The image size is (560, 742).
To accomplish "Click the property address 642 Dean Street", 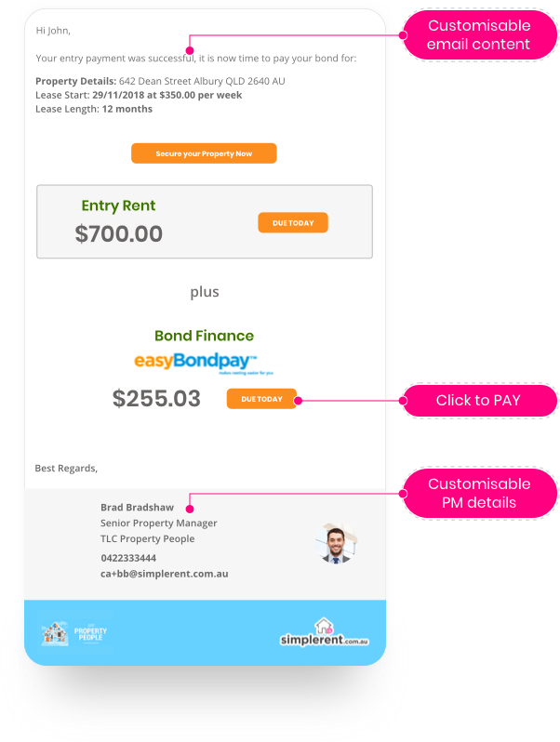I will coord(202,81).
